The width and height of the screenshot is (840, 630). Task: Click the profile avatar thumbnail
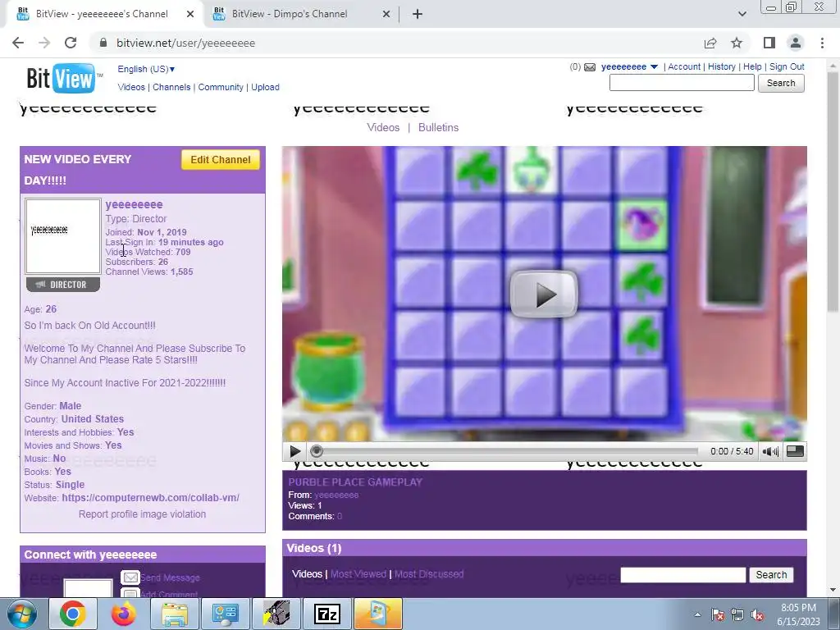[63, 237]
